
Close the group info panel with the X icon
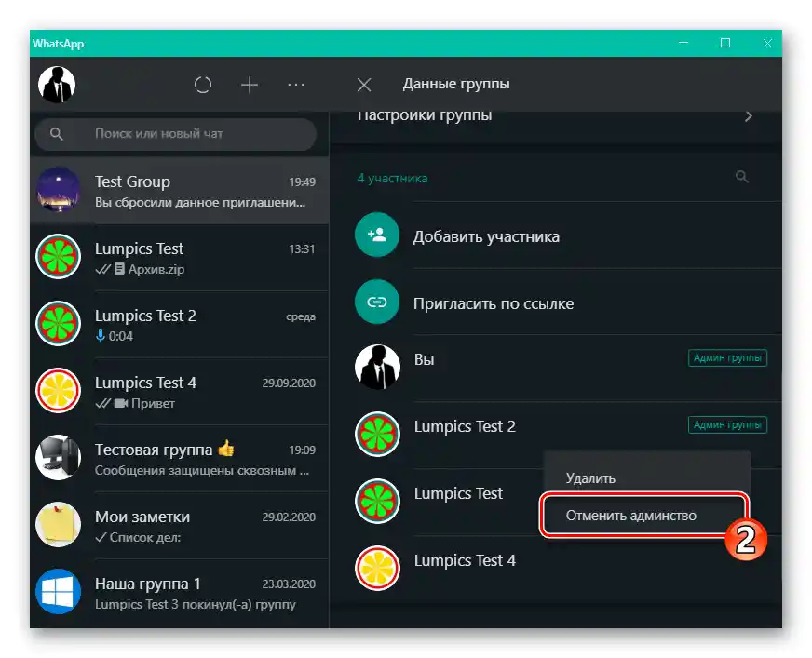364,85
